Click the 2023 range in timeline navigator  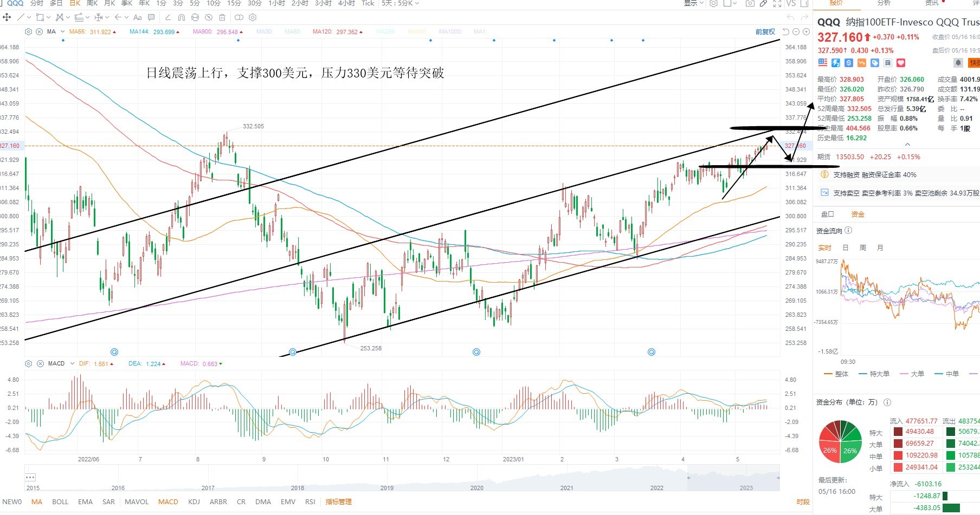(x=746, y=488)
